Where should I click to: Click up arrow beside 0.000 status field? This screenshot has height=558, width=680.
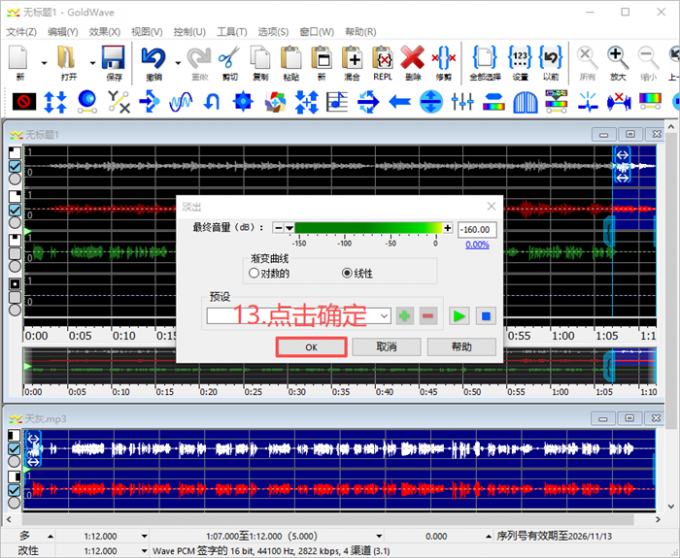489,536
